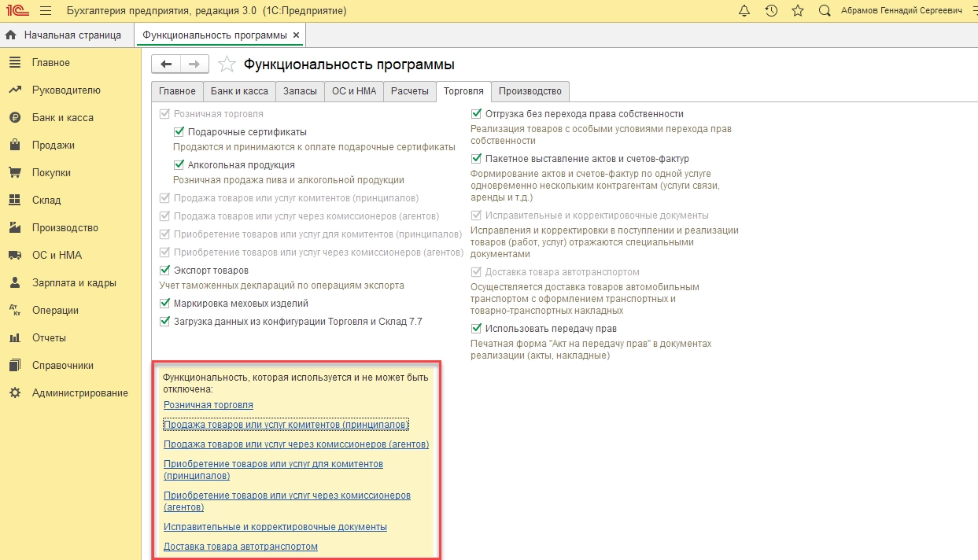Open the 1C main menu hamburger icon
978x560 pixels.
click(45, 11)
